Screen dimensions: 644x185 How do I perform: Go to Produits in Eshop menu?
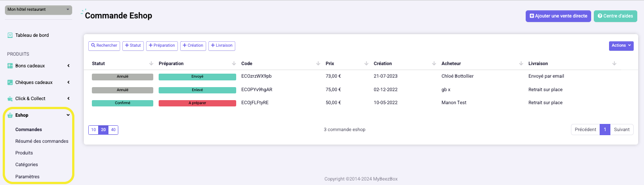tap(24, 153)
